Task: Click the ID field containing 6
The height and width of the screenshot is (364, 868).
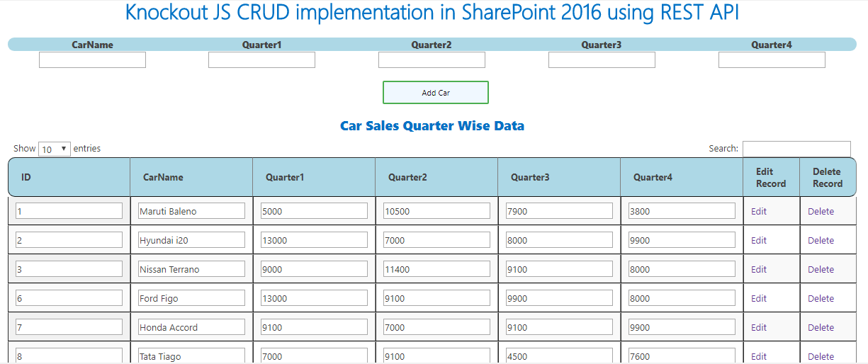Action: (x=69, y=298)
